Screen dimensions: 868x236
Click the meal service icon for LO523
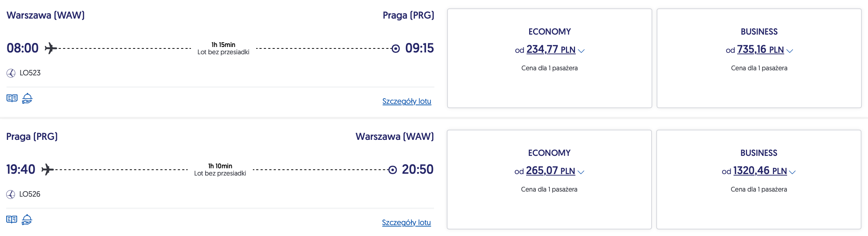pos(27,98)
